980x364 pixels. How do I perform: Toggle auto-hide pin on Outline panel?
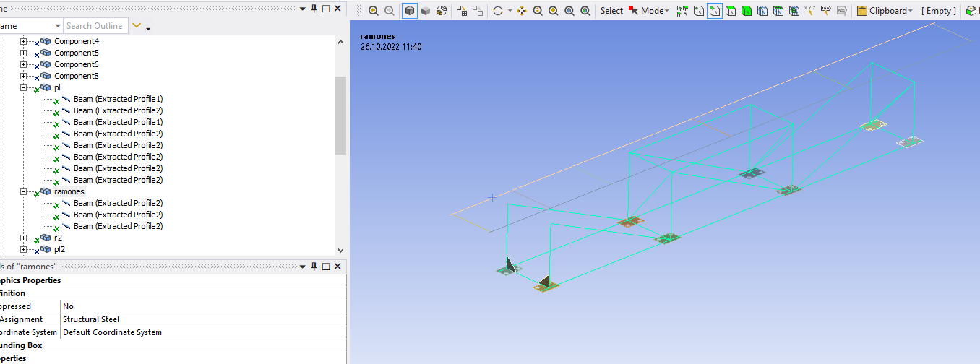tap(314, 8)
